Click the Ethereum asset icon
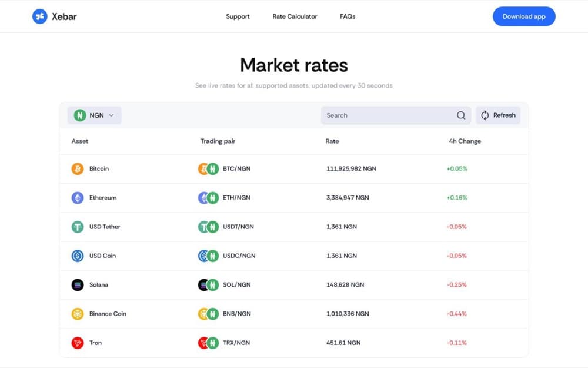This screenshot has width=588, height=368. (x=78, y=197)
